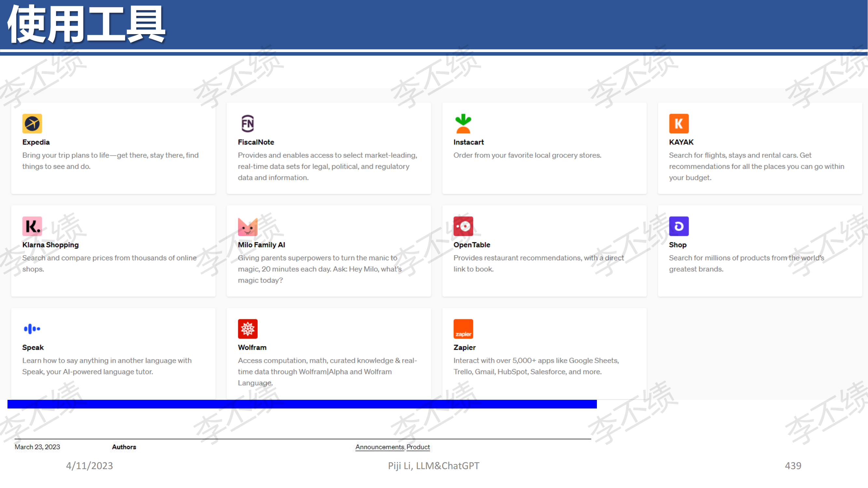Image resolution: width=868 pixels, height=488 pixels.
Task: Click the orange Zapier icon
Action: pos(463,329)
